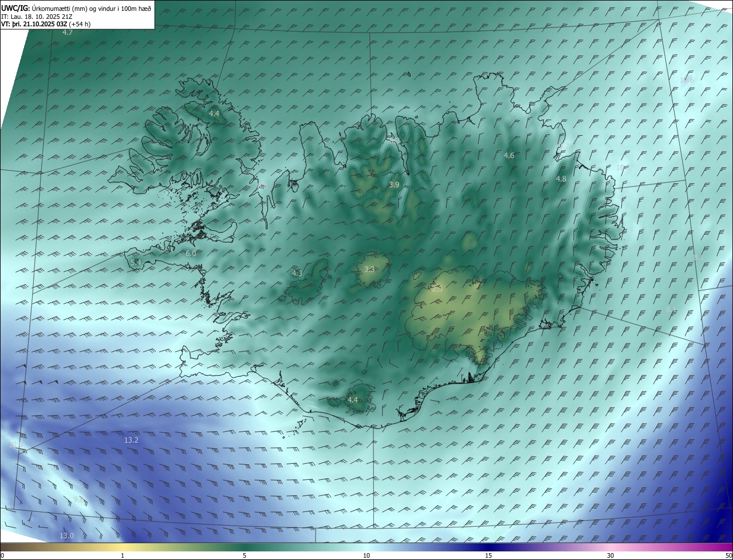Click the 30 tick label on colour scale
The height and width of the screenshot is (560, 733).
point(610,555)
